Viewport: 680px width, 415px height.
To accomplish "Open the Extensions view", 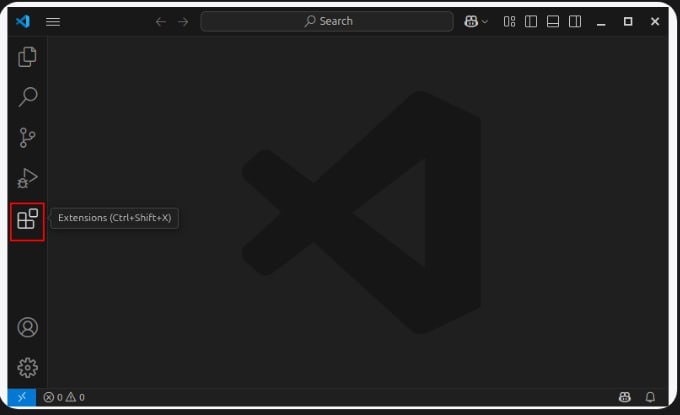I will click(27, 219).
